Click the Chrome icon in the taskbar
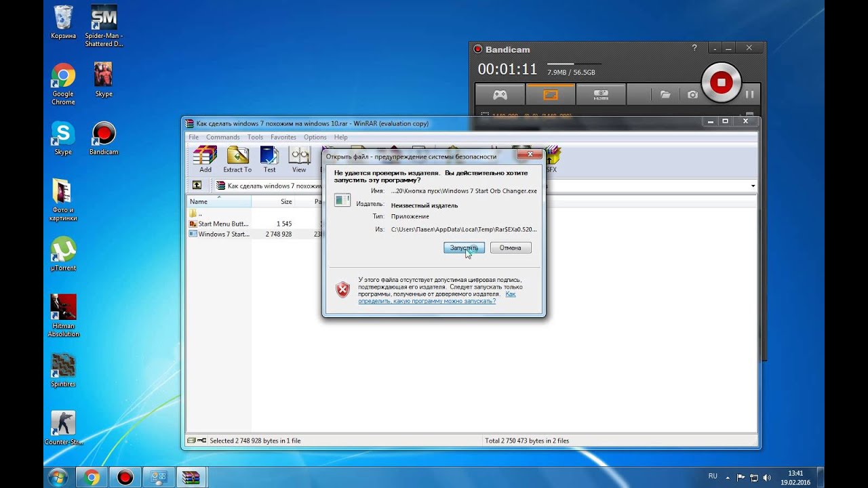This screenshot has height=488, width=868. click(x=92, y=477)
